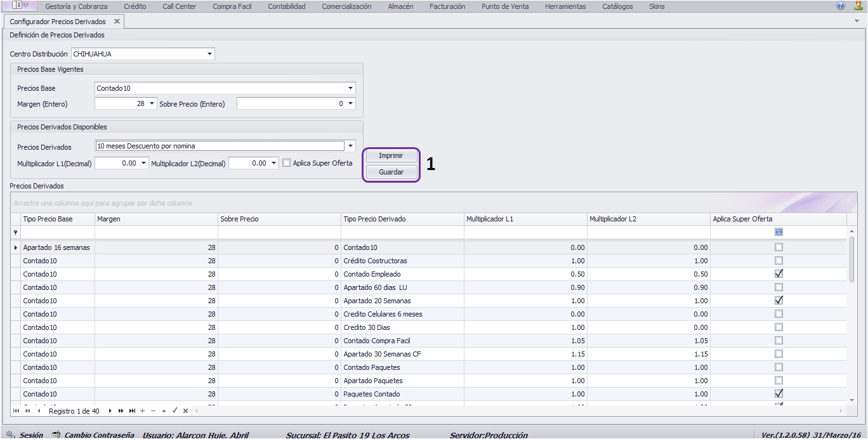Image resolution: width=868 pixels, height=439 pixels.
Task: Uncheck Super Oferta for Contado Empleado row
Action: click(x=779, y=274)
